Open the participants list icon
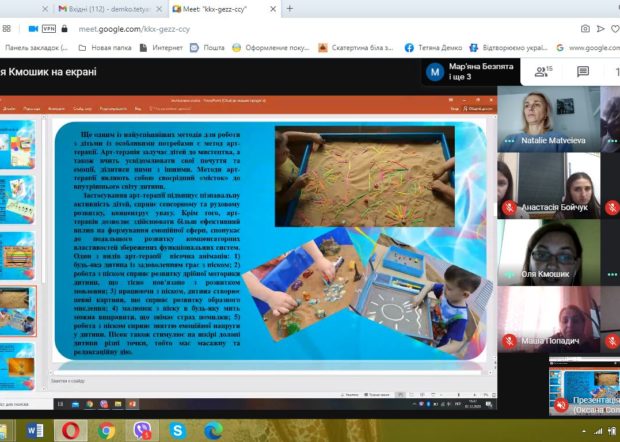 tap(542, 72)
